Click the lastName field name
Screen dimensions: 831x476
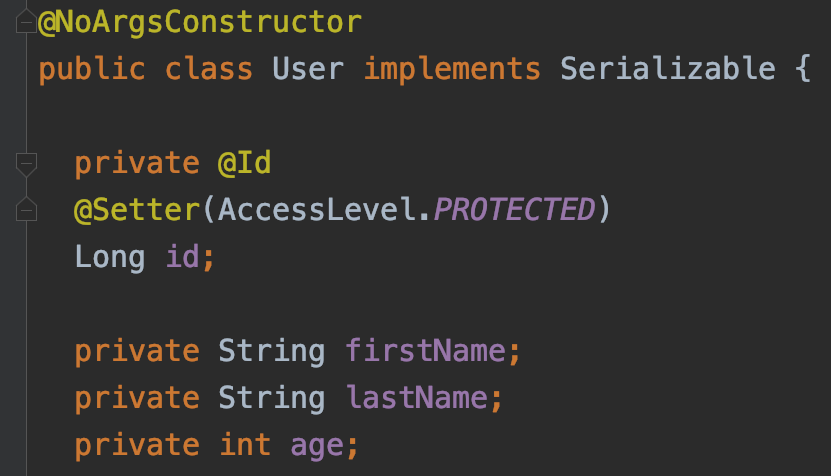tap(416, 398)
